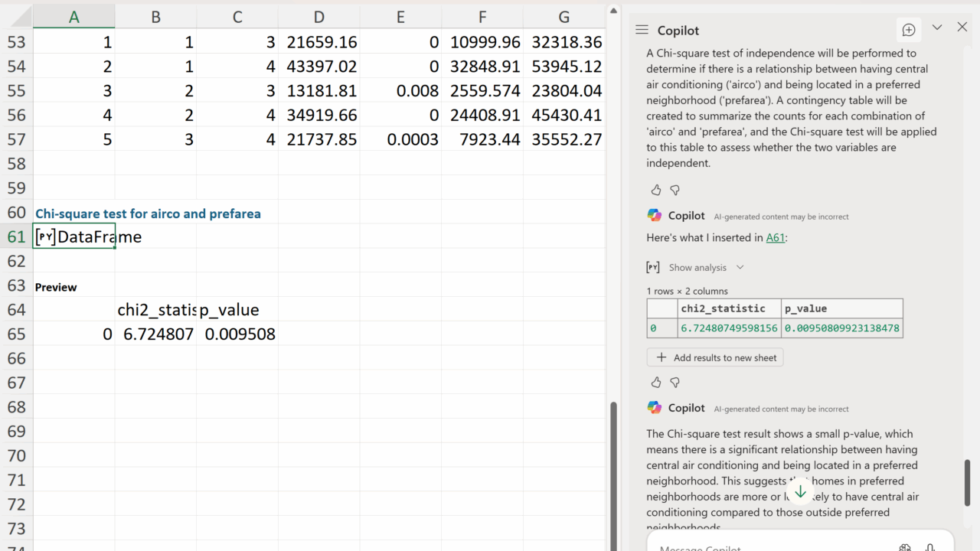Start a new Copilot chat

click(x=909, y=30)
